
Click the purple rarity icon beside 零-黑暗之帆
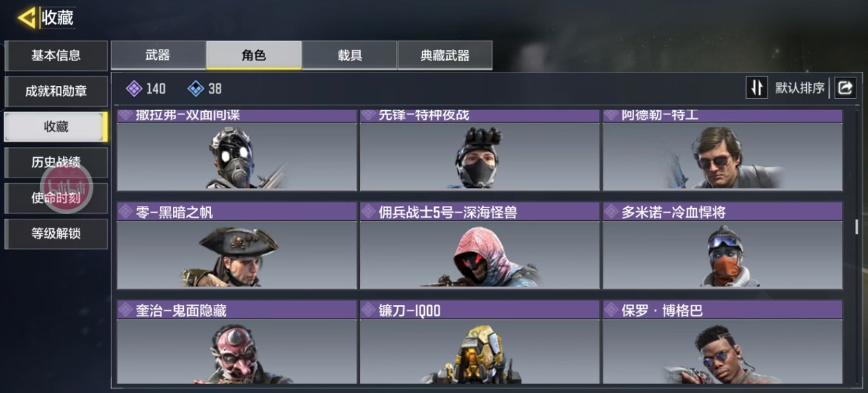coord(125,212)
